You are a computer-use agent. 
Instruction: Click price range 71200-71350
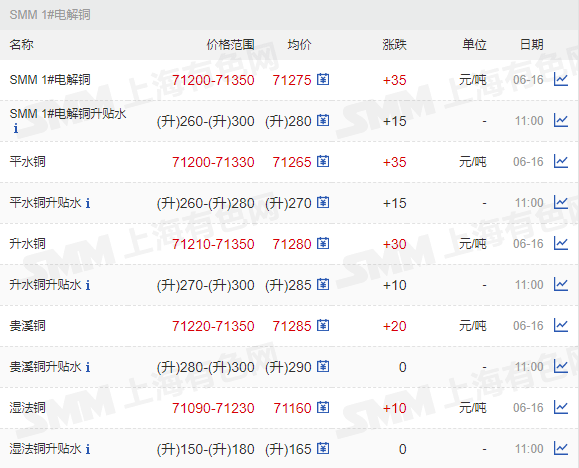(x=213, y=80)
